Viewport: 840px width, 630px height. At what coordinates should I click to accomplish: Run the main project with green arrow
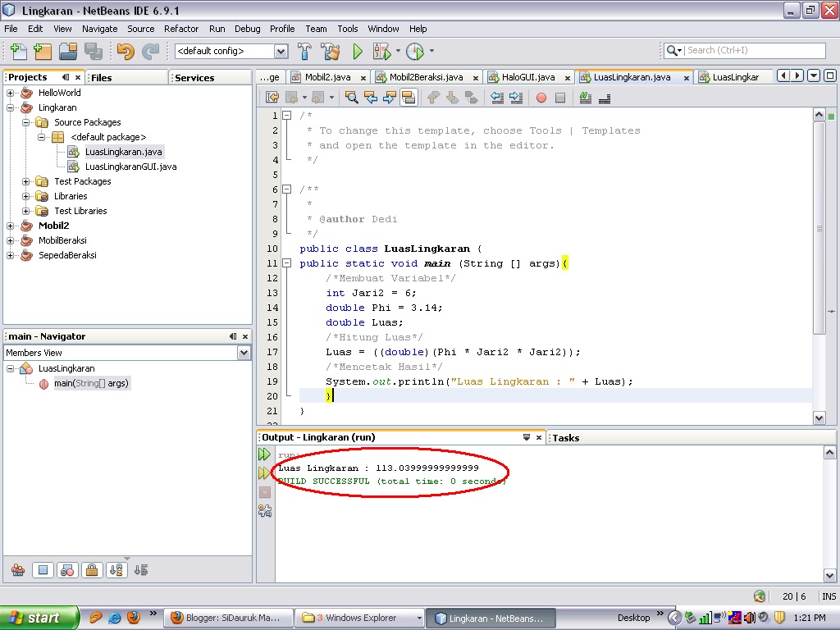[x=358, y=52]
